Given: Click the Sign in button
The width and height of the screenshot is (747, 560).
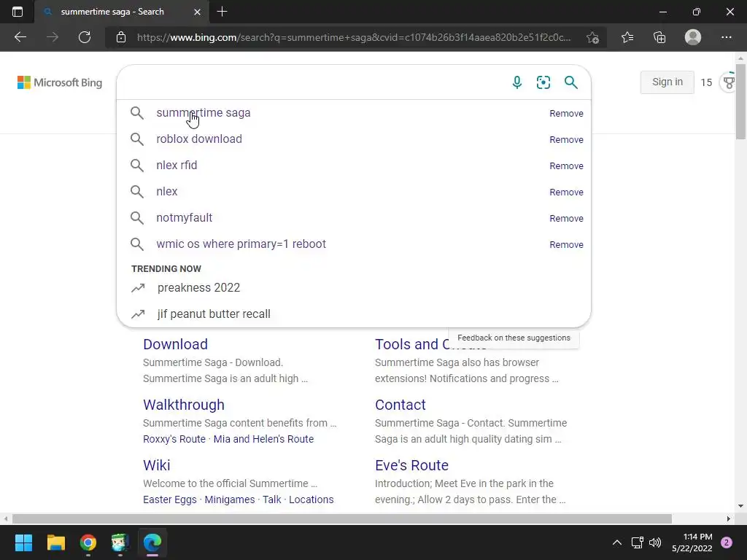Looking at the screenshot, I should (x=667, y=82).
